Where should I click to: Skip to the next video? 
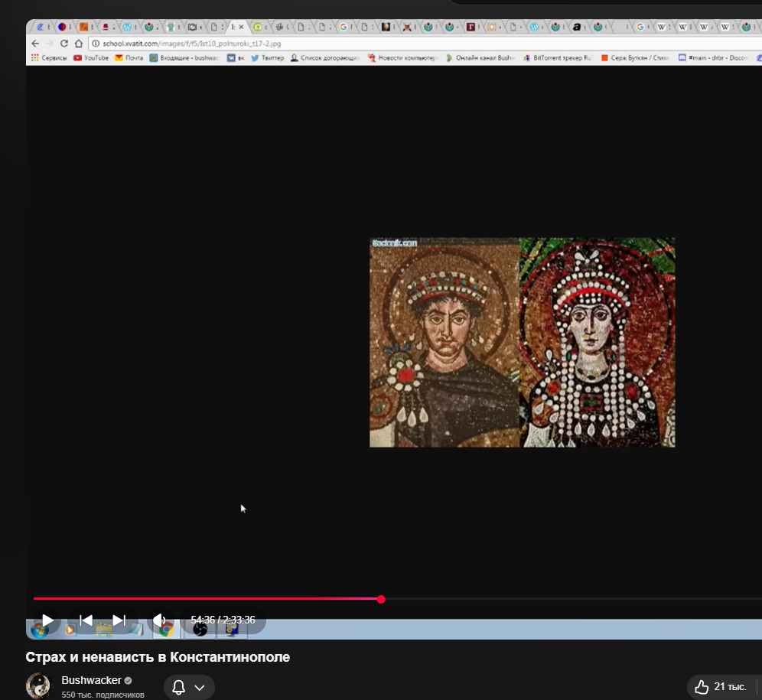tap(119, 620)
